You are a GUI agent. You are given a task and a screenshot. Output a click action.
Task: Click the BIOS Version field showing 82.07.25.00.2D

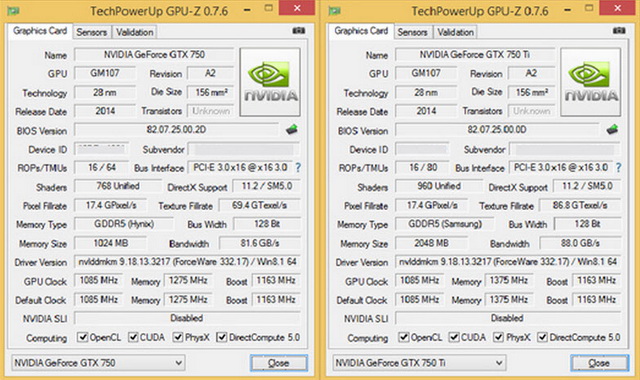(x=176, y=130)
